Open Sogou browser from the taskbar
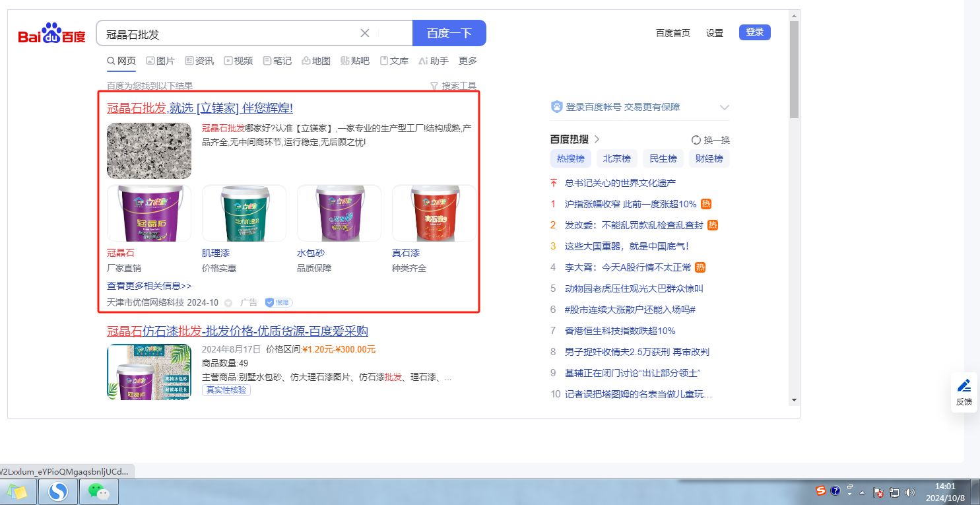The height and width of the screenshot is (505, 980). coord(58,492)
